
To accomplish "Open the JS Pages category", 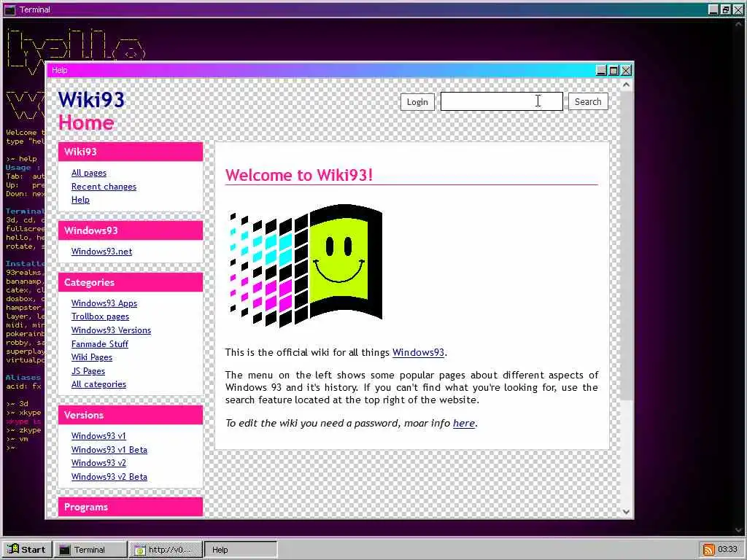I will pos(88,371).
